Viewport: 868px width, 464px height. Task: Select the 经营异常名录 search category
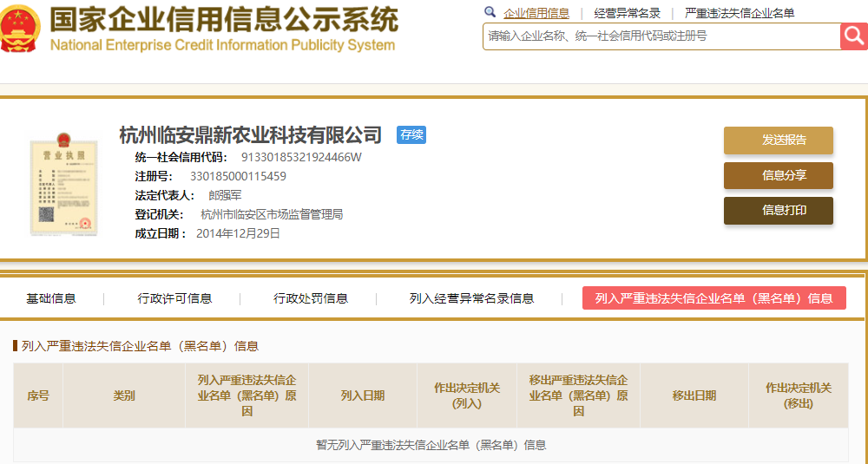628,13
